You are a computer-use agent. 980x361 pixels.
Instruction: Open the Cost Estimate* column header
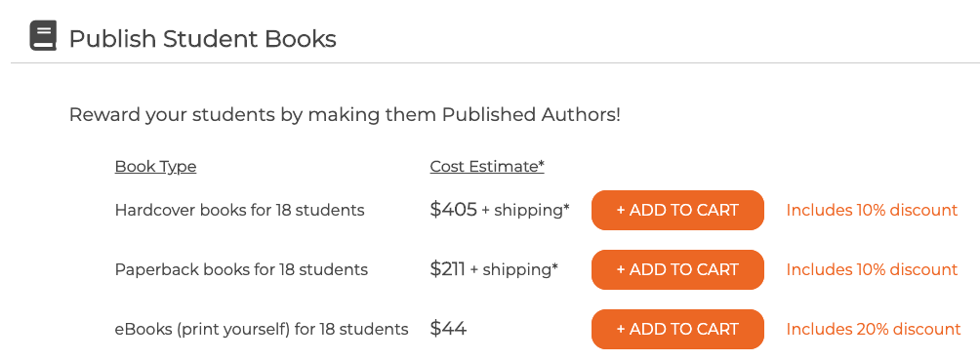pyautogui.click(x=487, y=167)
